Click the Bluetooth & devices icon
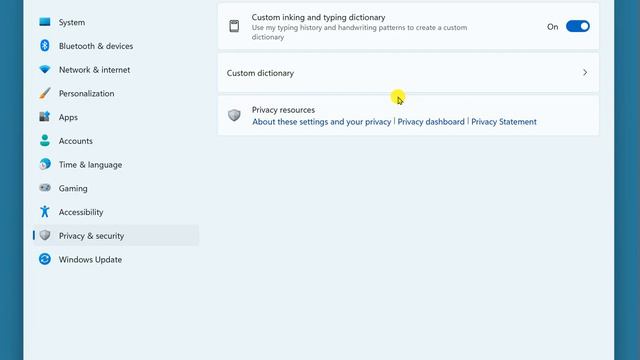 pyautogui.click(x=44, y=46)
